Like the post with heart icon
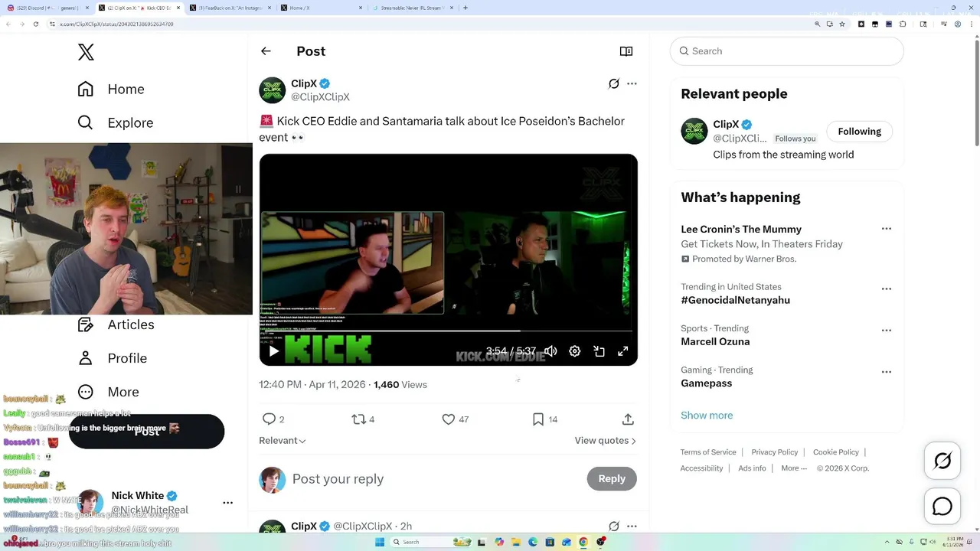The width and height of the screenshot is (980, 551). [449, 419]
